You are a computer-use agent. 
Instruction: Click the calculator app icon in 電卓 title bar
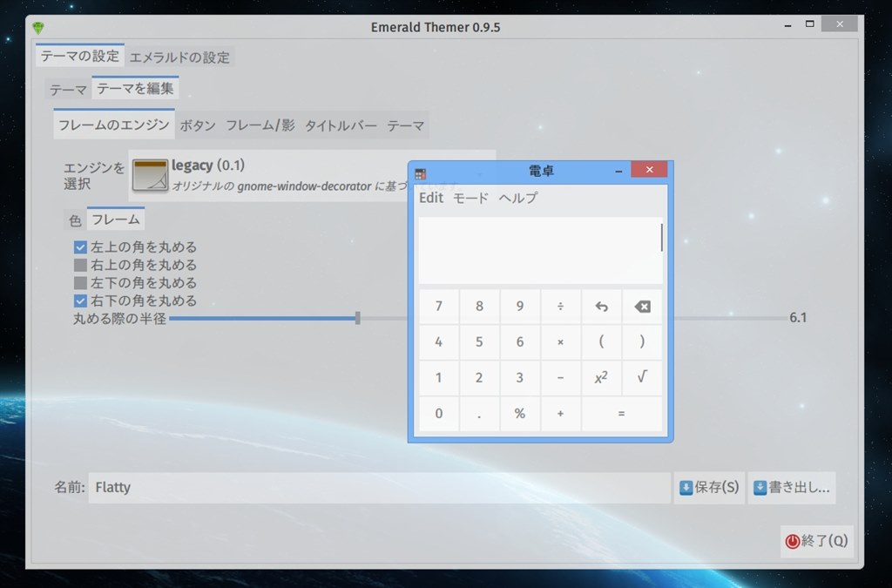[x=421, y=174]
